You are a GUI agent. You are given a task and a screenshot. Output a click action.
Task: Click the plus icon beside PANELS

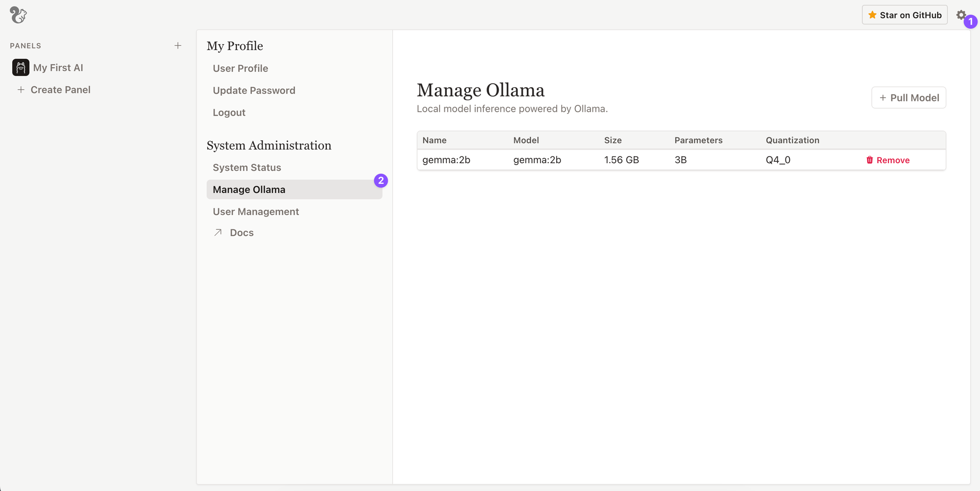pyautogui.click(x=178, y=46)
